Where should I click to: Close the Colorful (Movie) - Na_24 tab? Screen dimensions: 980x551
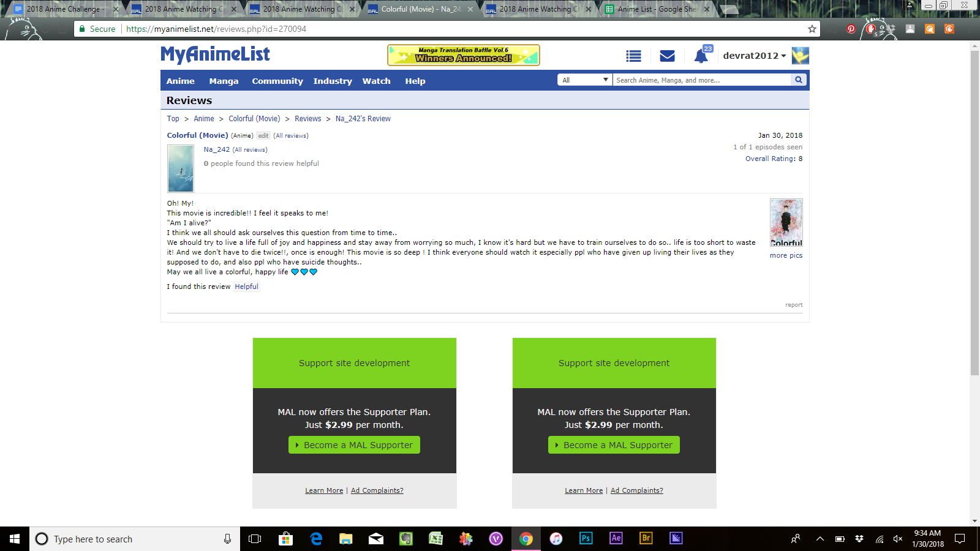(x=470, y=9)
